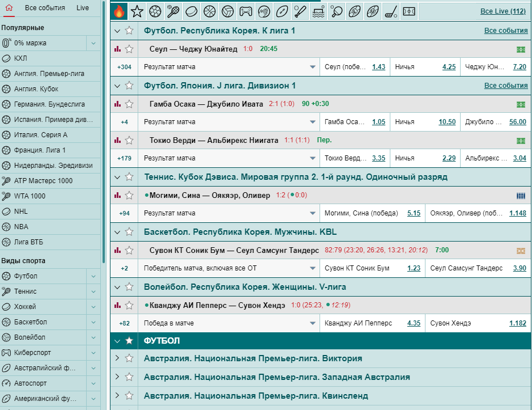This screenshot has width=532, height=410.
Task: Open statistics chart for Сеул — Чеджу Юнайтед
Action: pos(118,49)
